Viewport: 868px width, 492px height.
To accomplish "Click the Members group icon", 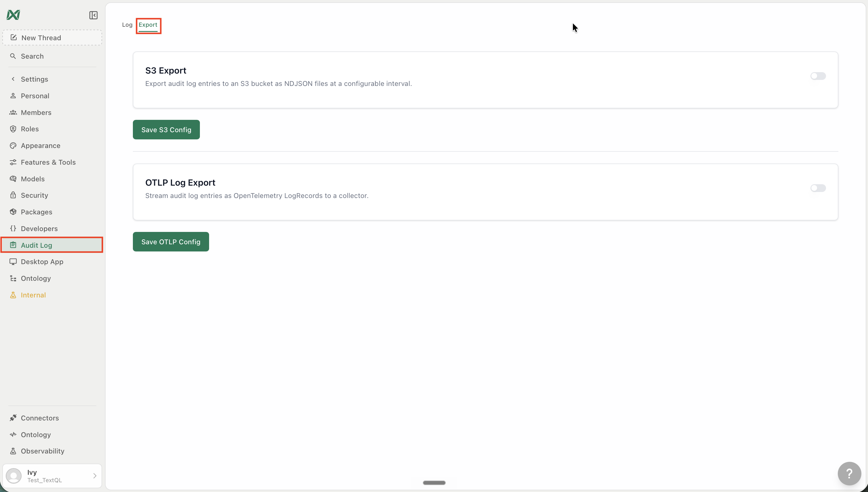I will pos(13,112).
